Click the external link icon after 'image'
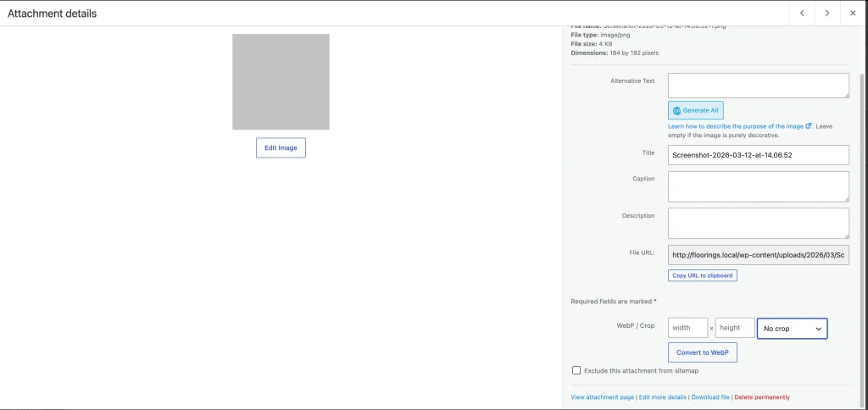This screenshot has width=868, height=410. click(x=809, y=126)
